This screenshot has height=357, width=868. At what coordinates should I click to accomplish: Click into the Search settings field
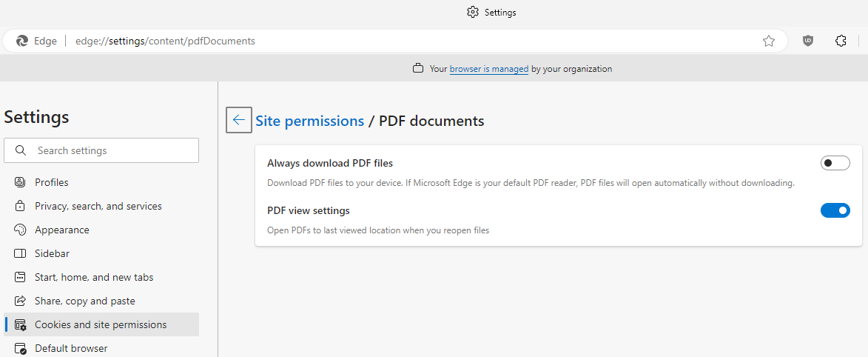point(101,150)
